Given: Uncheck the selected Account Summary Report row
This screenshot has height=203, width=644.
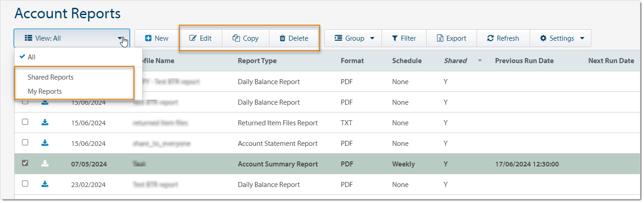Looking at the screenshot, I should point(25,163).
